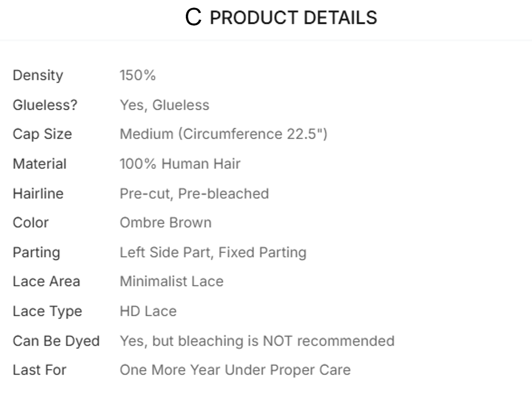The height and width of the screenshot is (398, 532).
Task: Select the 150% density value
Action: pos(137,76)
